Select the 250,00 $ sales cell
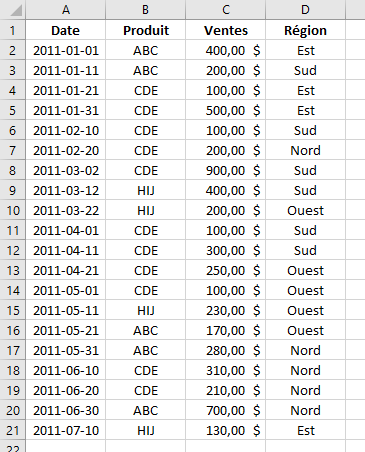The height and width of the screenshot is (452, 365). pyautogui.click(x=226, y=270)
